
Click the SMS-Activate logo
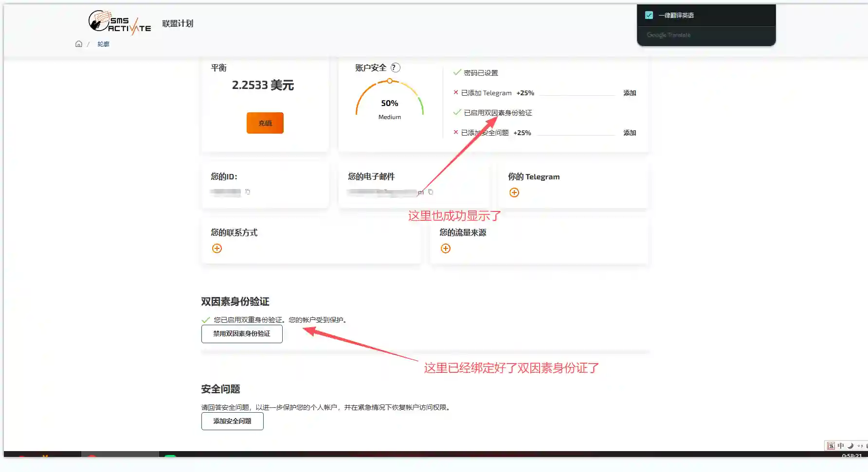119,22
